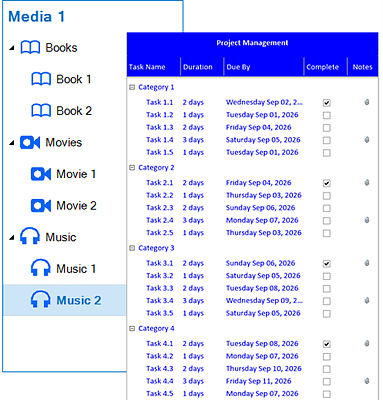Click the Book 2 icon
Viewport: 383px width, 400px height.
pos(41,111)
